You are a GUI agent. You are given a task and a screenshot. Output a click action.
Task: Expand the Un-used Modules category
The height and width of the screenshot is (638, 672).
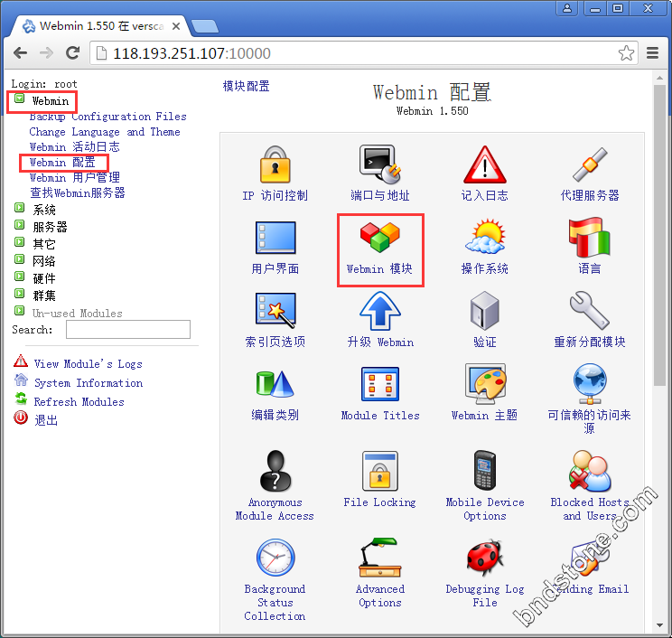coord(19,311)
